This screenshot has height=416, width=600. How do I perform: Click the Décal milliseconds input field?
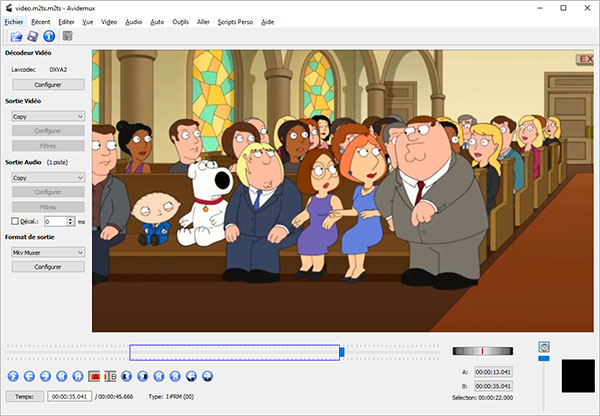(56, 221)
